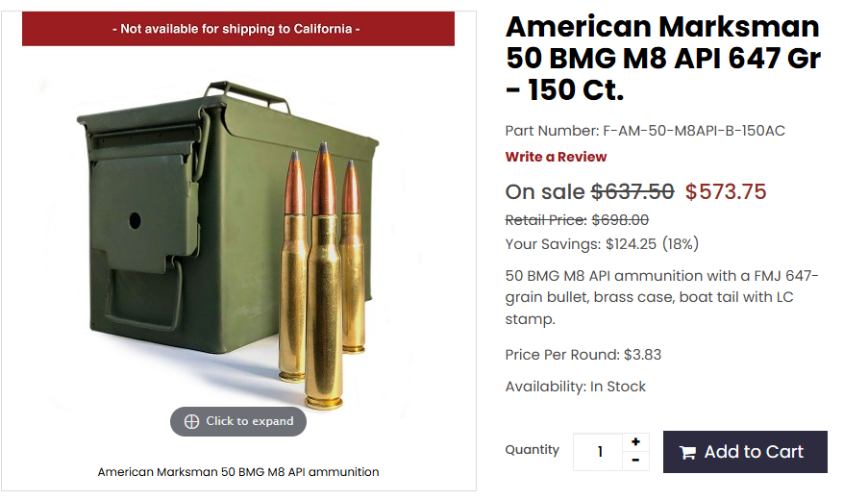Click the Retail Price $698.00 line

(577, 220)
